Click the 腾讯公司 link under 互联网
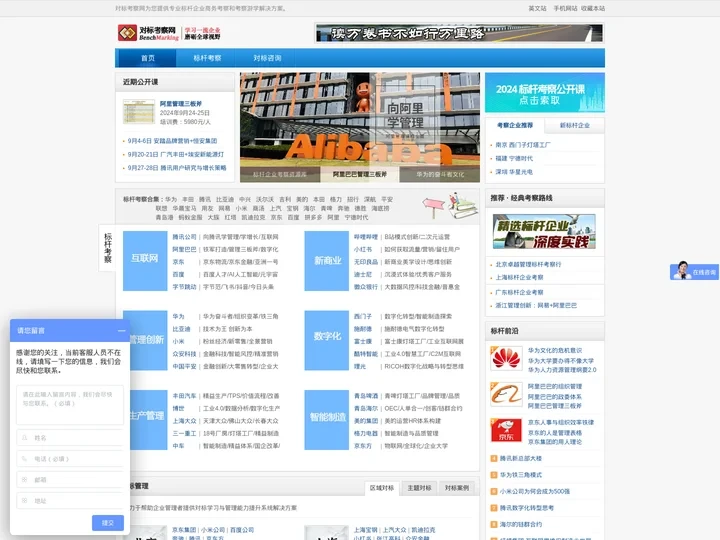The height and width of the screenshot is (540, 720). point(184,237)
